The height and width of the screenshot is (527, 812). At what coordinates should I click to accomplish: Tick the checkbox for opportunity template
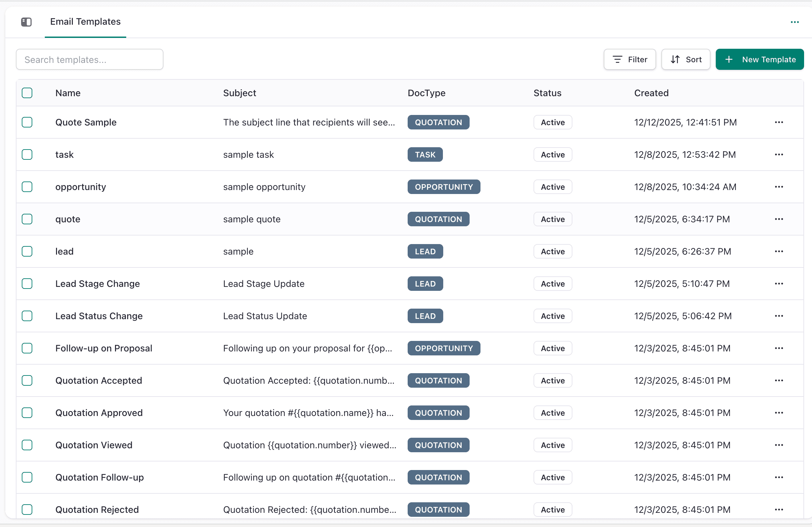(27, 187)
